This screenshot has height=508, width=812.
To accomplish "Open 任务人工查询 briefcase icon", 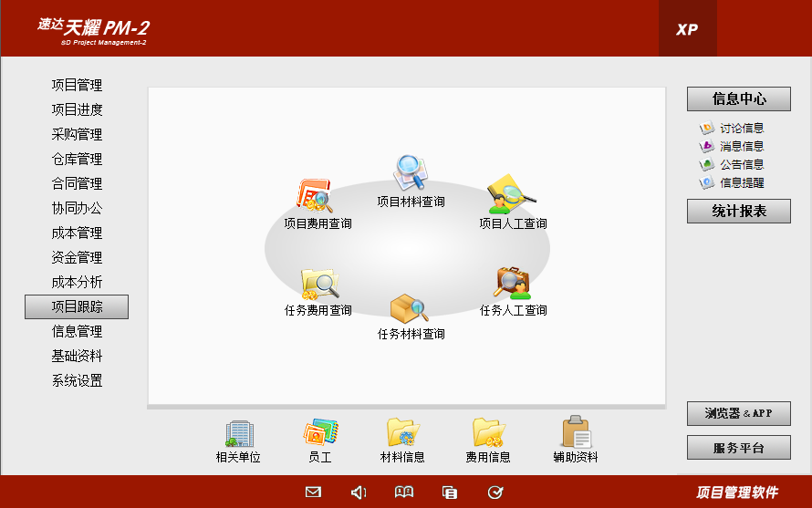I will pos(512,283).
